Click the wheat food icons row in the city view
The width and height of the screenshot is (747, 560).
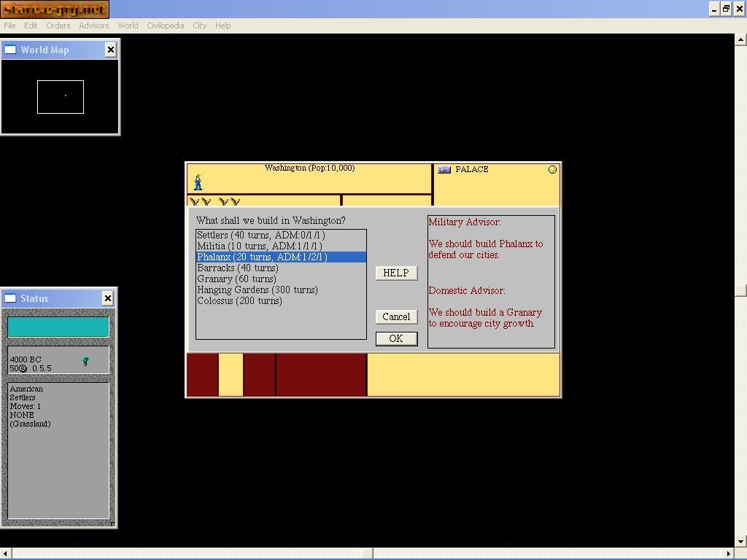pos(215,202)
